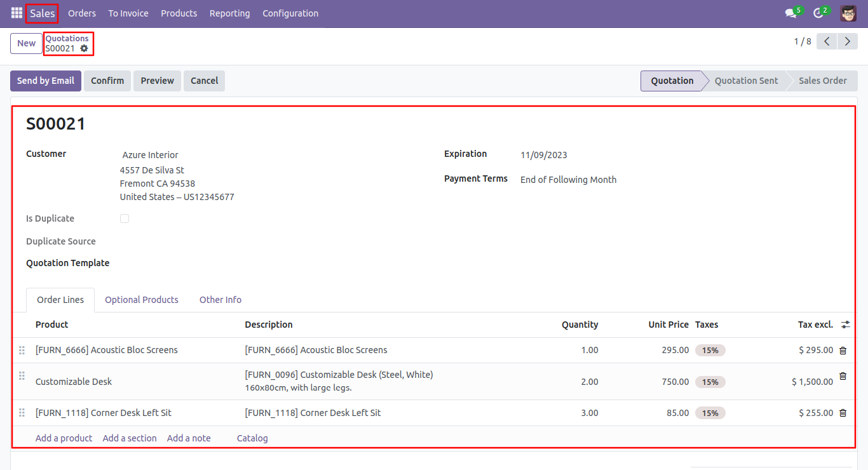The height and width of the screenshot is (470, 868).
Task: Switch to the Other Info tab
Action: click(220, 300)
